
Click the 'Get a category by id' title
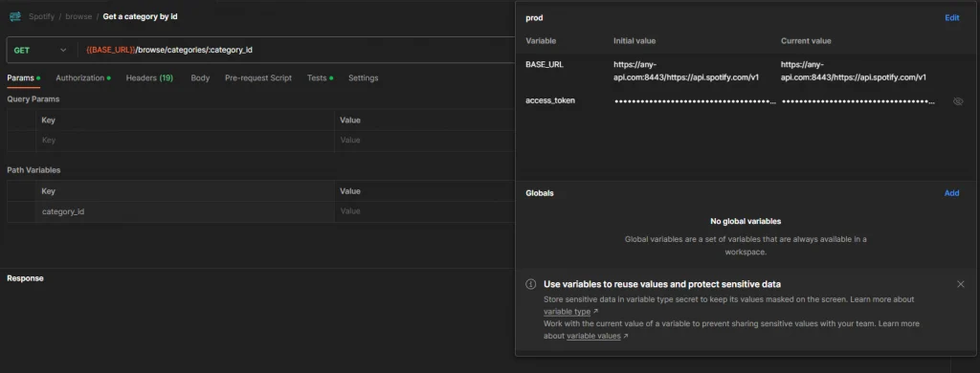pyautogui.click(x=140, y=17)
